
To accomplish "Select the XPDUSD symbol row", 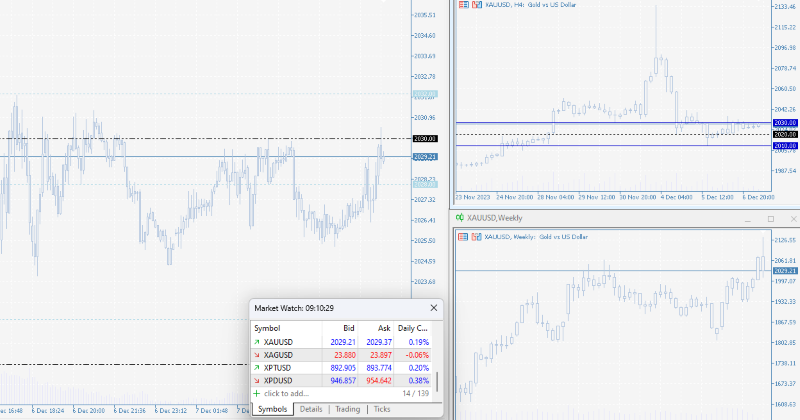I will click(x=341, y=381).
